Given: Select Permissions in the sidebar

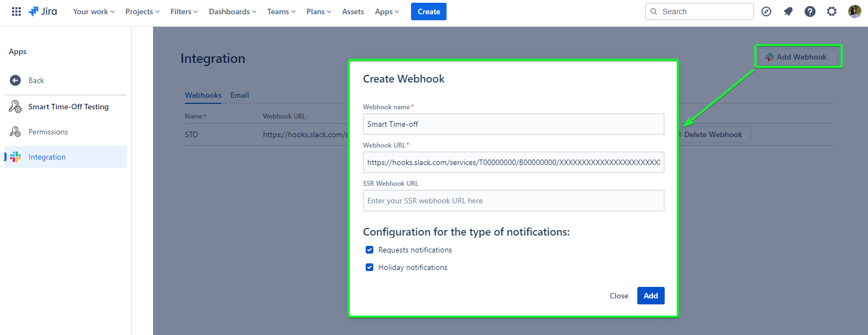Looking at the screenshot, I should (48, 132).
